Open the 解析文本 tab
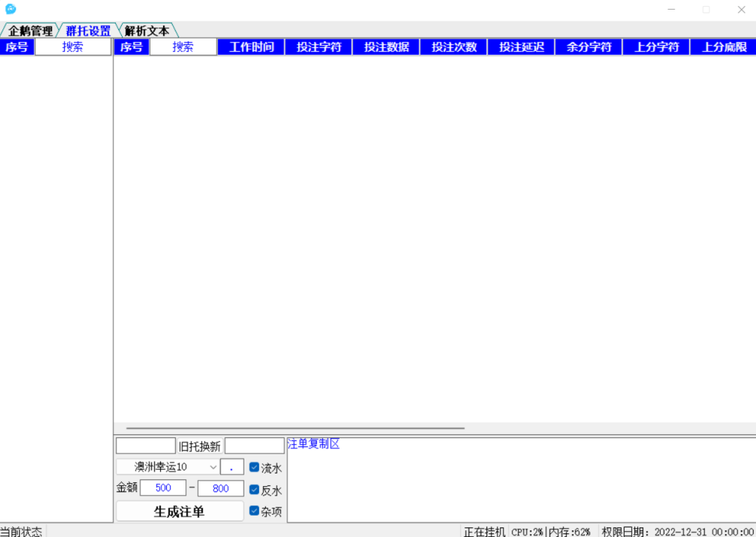This screenshot has height=537, width=756. coord(147,31)
